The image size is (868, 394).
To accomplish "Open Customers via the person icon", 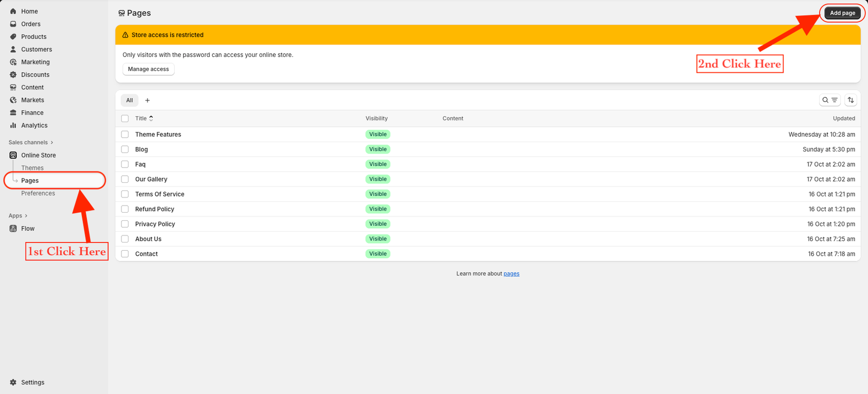I will click(13, 49).
